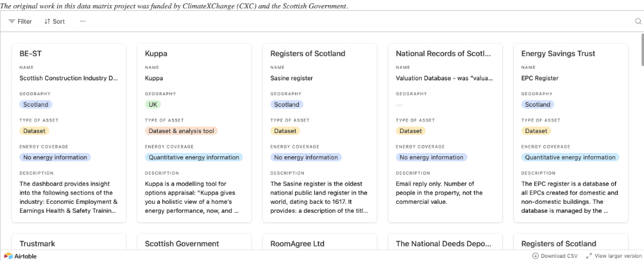Open the three-dot more options menu
644x261 pixels.
(x=82, y=21)
